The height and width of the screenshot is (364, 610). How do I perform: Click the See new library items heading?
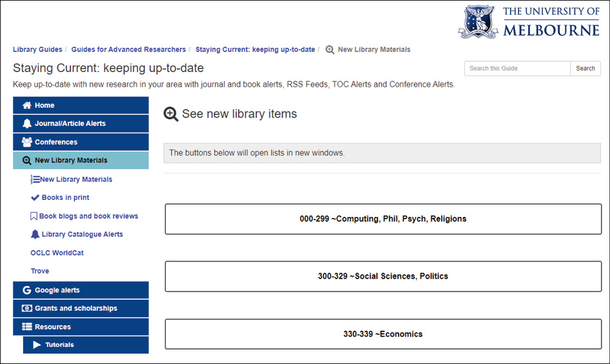click(x=239, y=114)
